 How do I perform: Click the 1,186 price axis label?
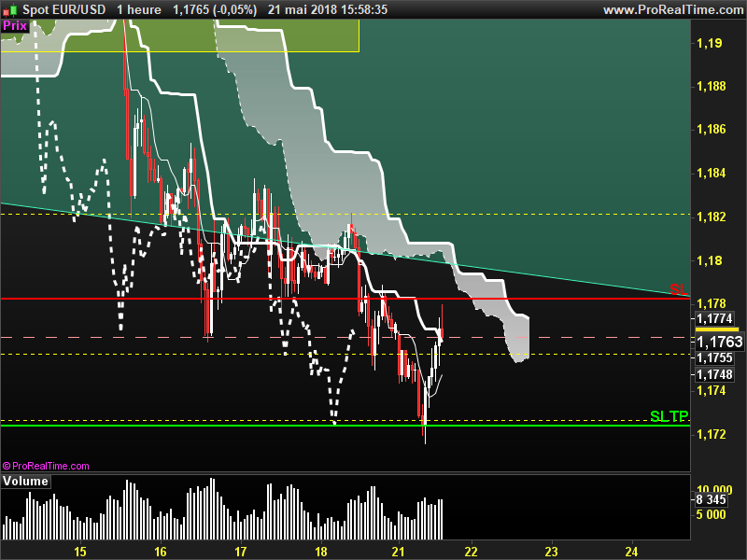(712, 129)
